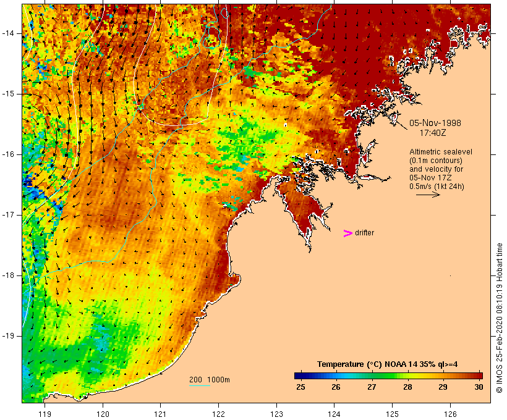This screenshot has width=507, height=420.
Task: Click the 'drifter' legend label
Action: [x=364, y=233]
